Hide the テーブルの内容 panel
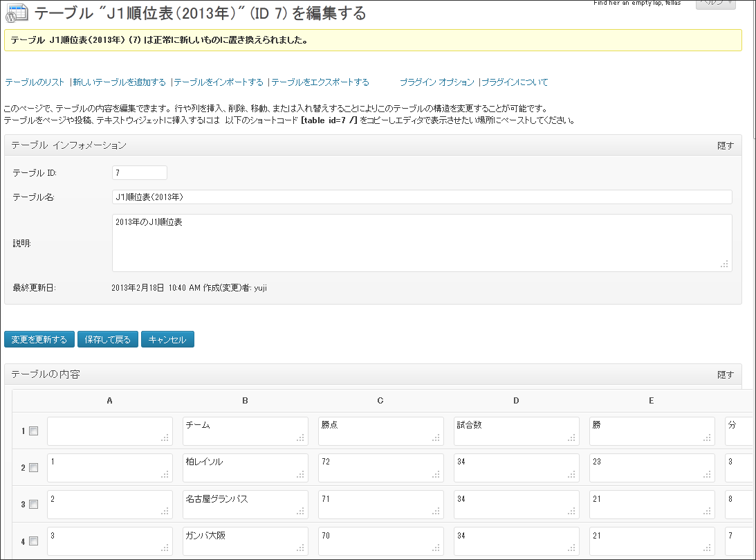The image size is (756, 560). pos(726,374)
